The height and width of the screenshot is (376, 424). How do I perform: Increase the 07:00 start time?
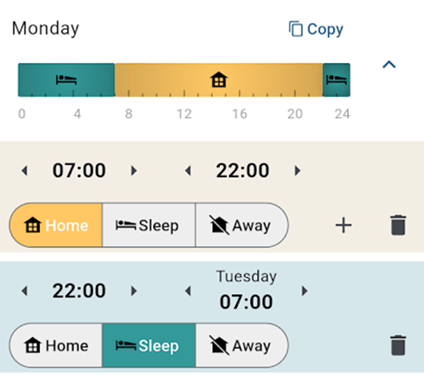click(134, 171)
